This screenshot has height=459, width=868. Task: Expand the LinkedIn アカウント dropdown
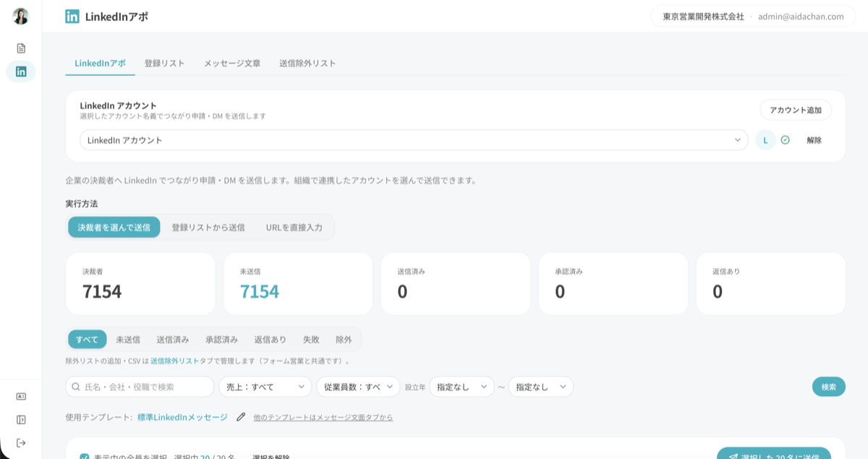click(x=414, y=140)
